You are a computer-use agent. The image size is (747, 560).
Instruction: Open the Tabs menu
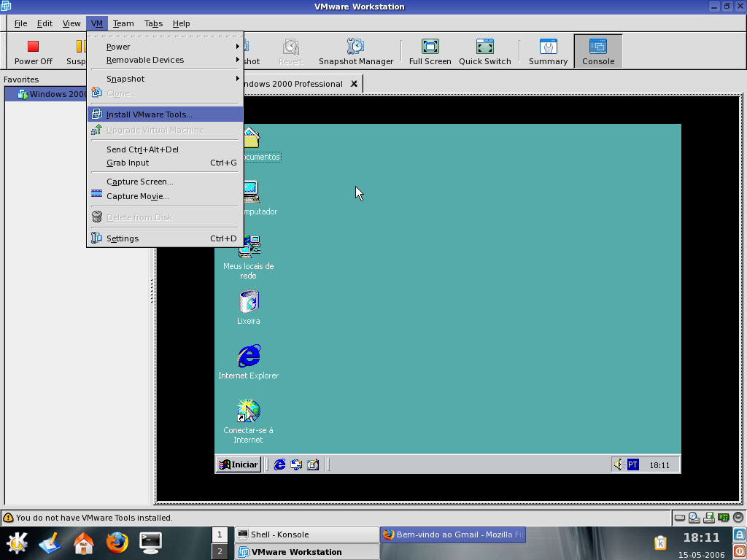click(153, 23)
